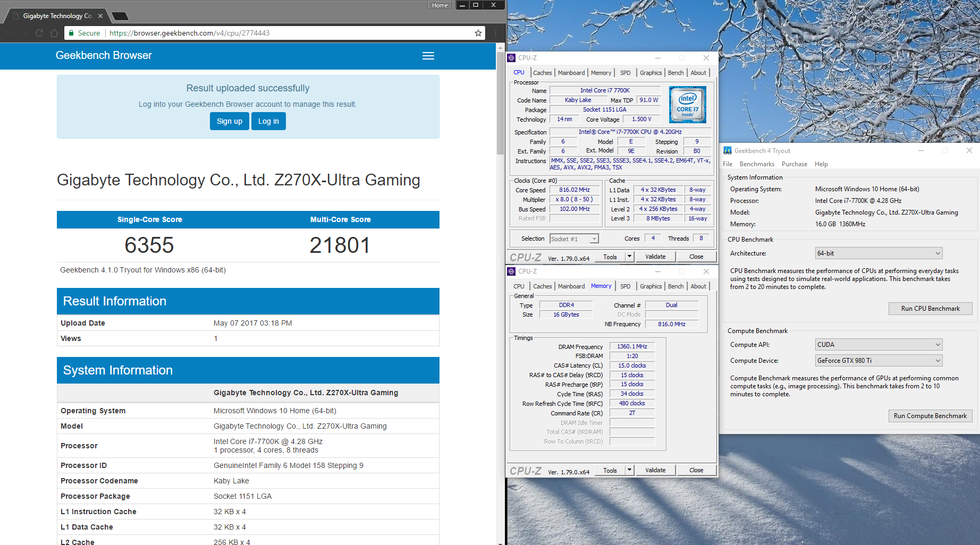The image size is (980, 545).
Task: Click Validate in upper CPU-Z window
Action: click(655, 257)
